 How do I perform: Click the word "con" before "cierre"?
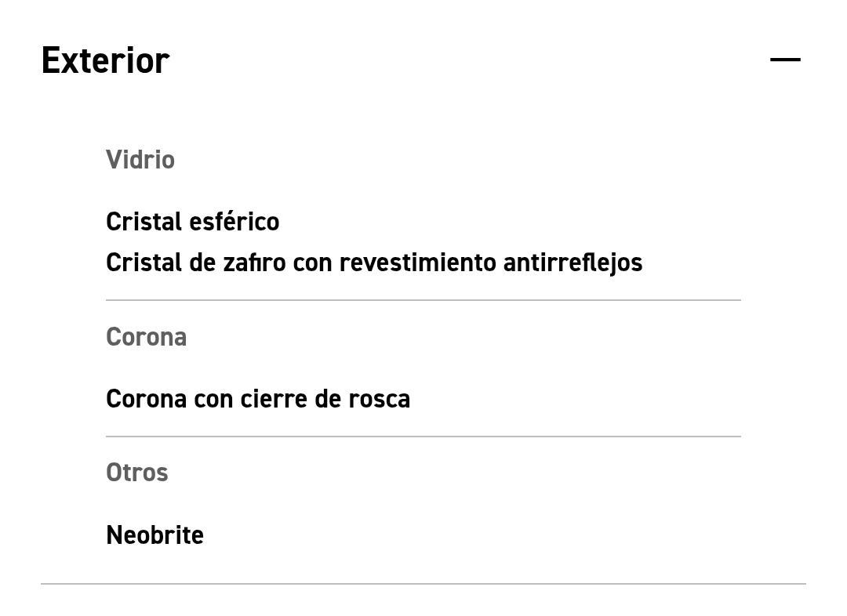point(213,399)
